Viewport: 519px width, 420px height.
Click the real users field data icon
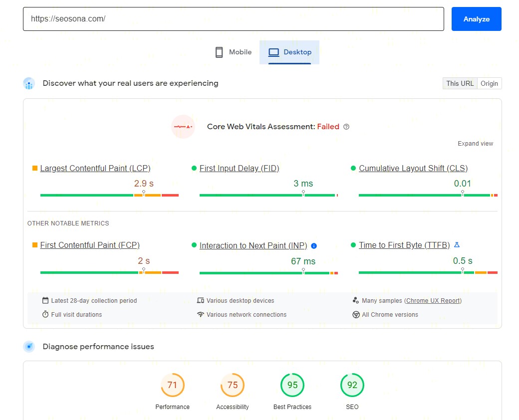tap(29, 83)
